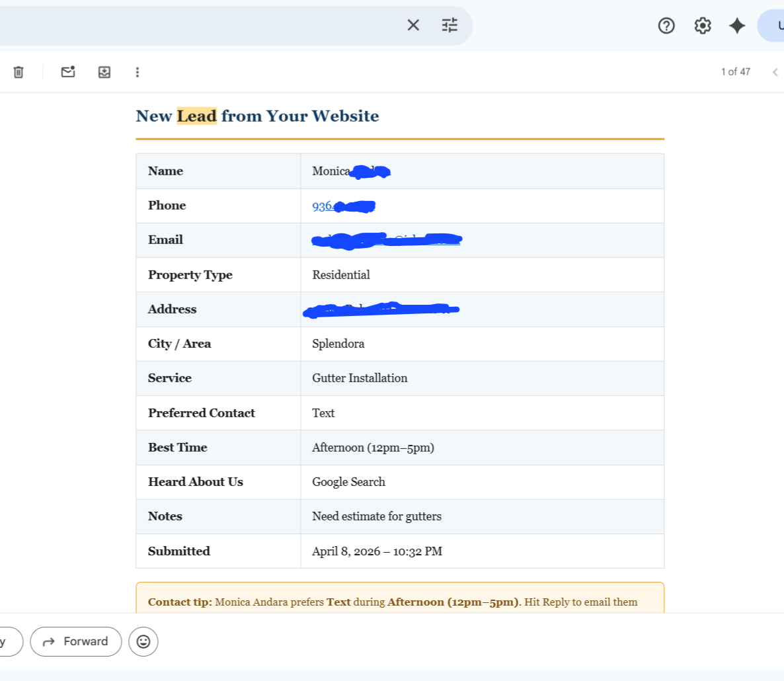
Task: Open the three-dot More options menu
Action: tap(137, 73)
